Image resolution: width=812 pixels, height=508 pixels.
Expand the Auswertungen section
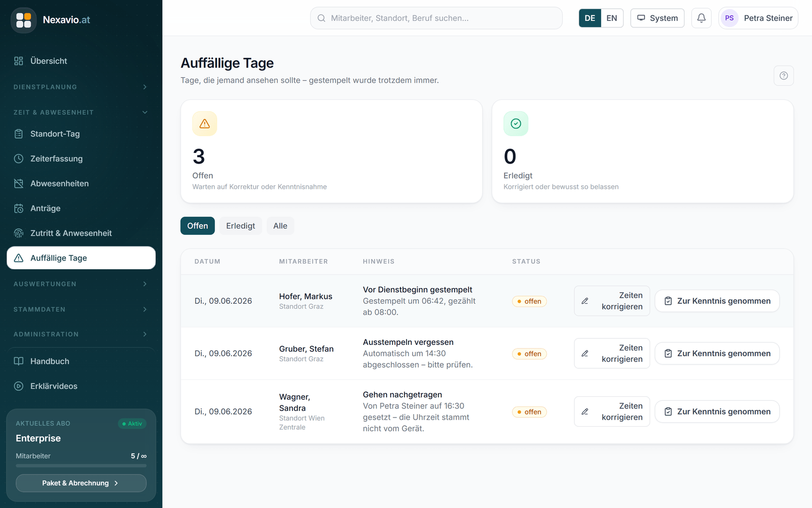pyautogui.click(x=81, y=284)
